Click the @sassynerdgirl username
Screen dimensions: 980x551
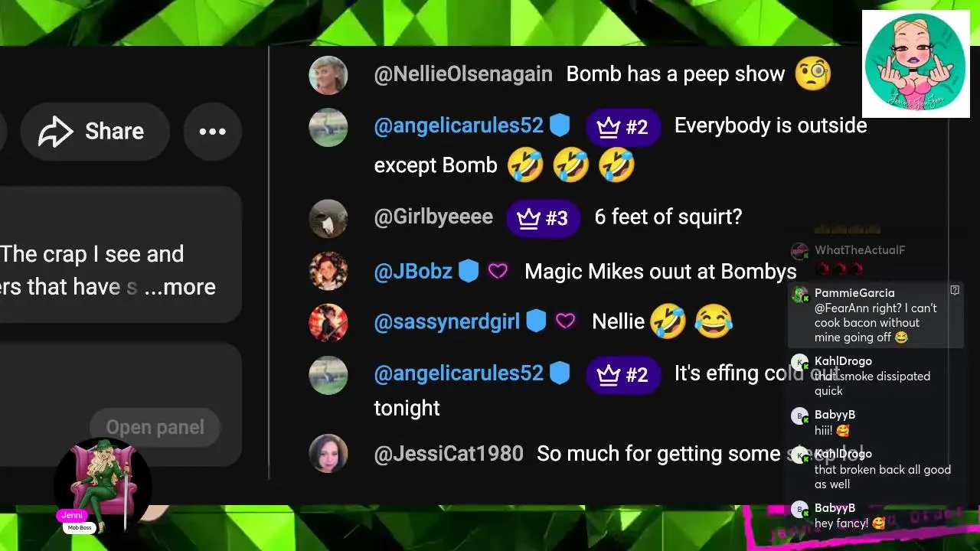click(x=446, y=322)
